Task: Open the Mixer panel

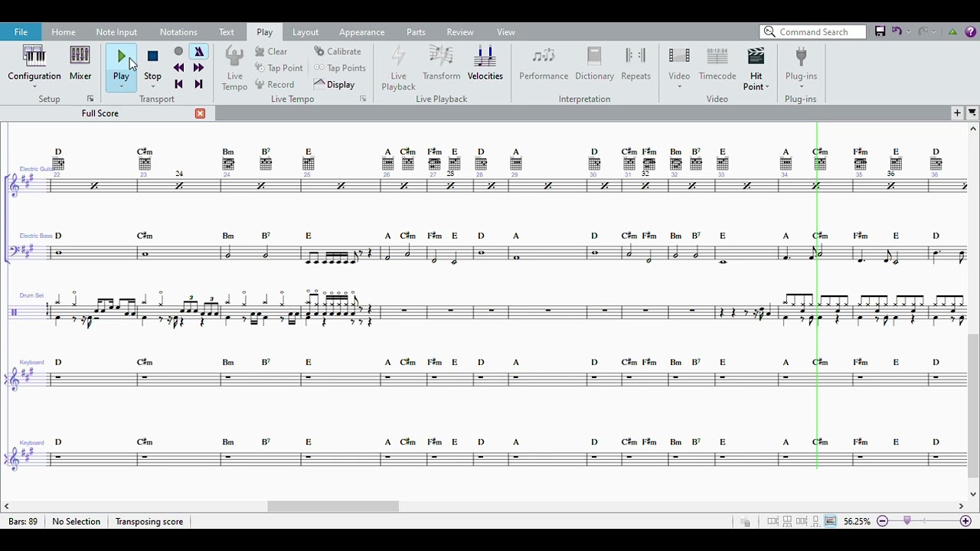Action: pyautogui.click(x=80, y=64)
